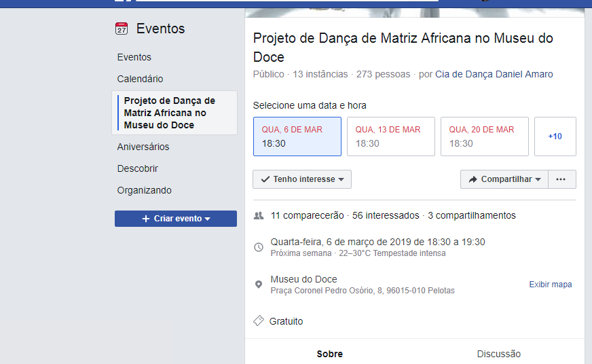The height and width of the screenshot is (364, 592).
Task: Click the plus icon on Criar evento
Action: pos(145,219)
